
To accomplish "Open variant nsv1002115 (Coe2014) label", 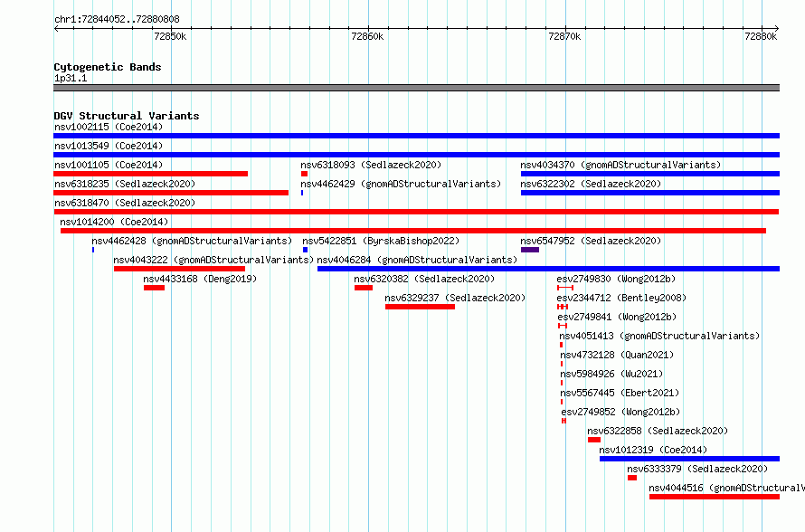I will tap(109, 127).
